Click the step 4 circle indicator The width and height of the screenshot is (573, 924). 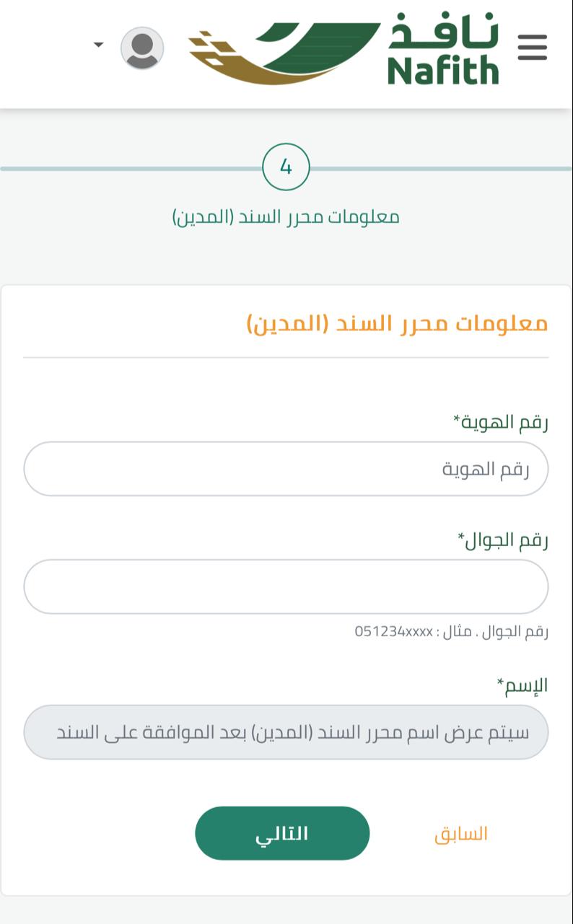pos(286,167)
